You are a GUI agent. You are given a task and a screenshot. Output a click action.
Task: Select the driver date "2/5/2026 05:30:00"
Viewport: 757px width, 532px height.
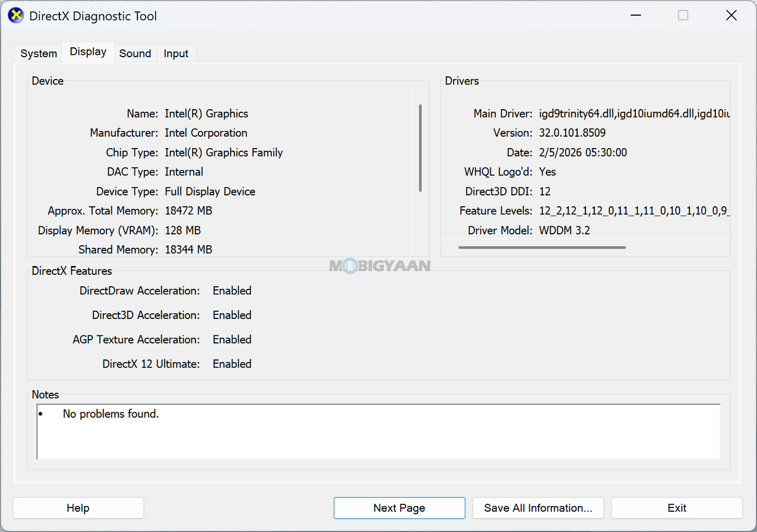pyautogui.click(x=583, y=153)
